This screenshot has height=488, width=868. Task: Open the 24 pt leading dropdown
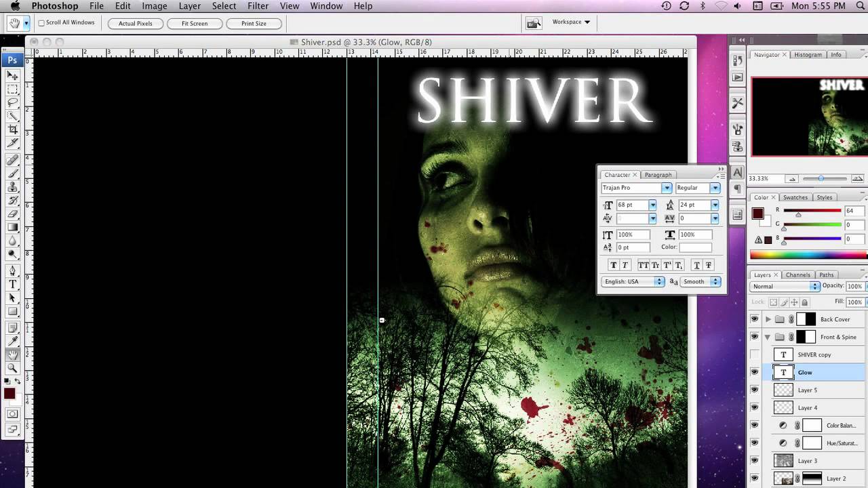(x=715, y=205)
